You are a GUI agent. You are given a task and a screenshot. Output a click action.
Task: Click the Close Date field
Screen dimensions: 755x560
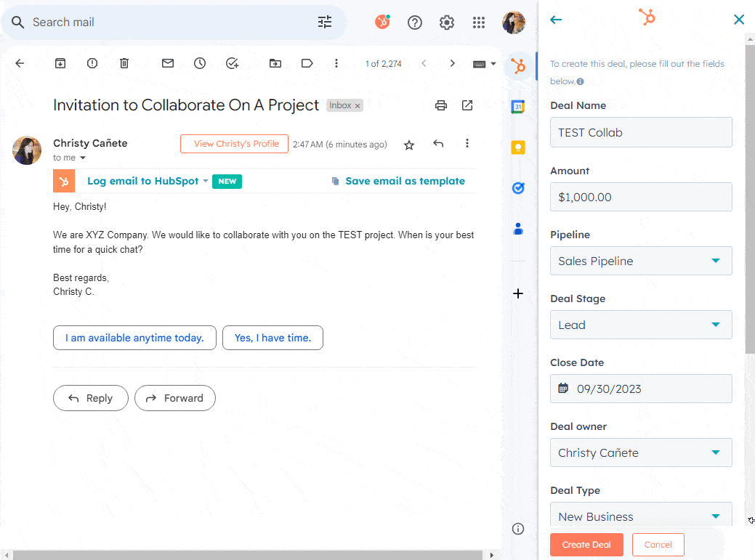641,389
